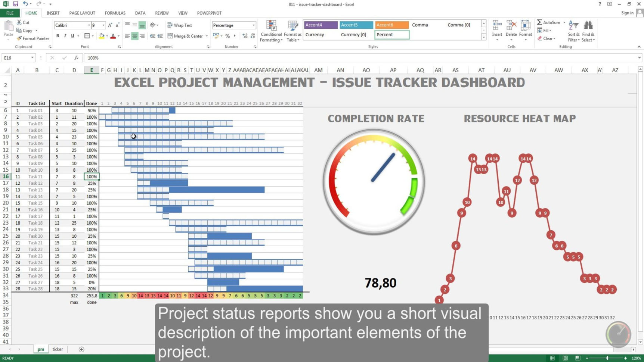Switch to the FORMULAS ribbon tab

point(115,13)
